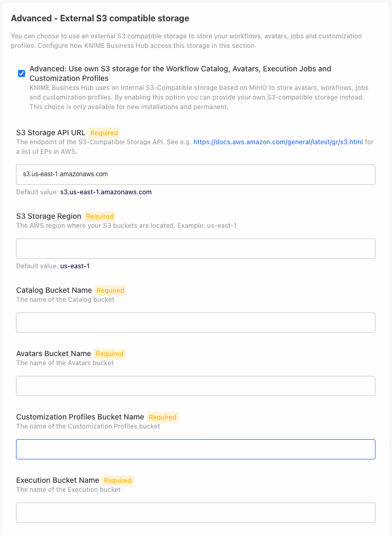Open the AWS S3 endpoints documentation link

(278, 142)
